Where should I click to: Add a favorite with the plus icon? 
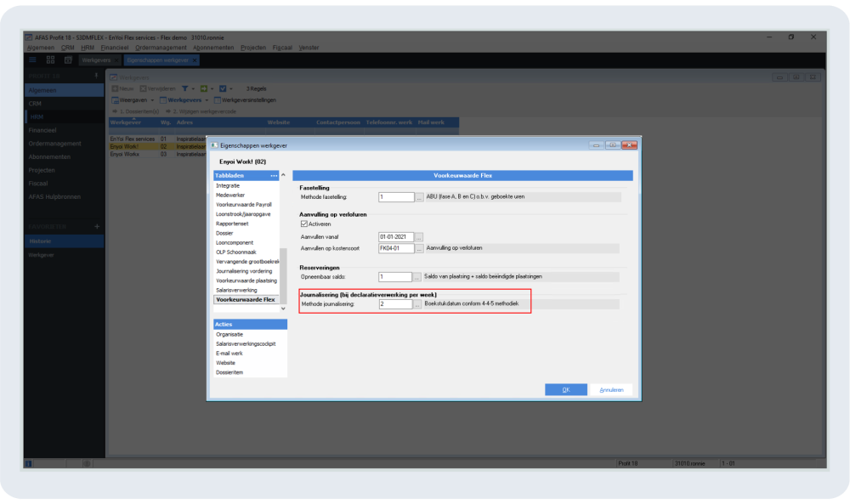(97, 227)
